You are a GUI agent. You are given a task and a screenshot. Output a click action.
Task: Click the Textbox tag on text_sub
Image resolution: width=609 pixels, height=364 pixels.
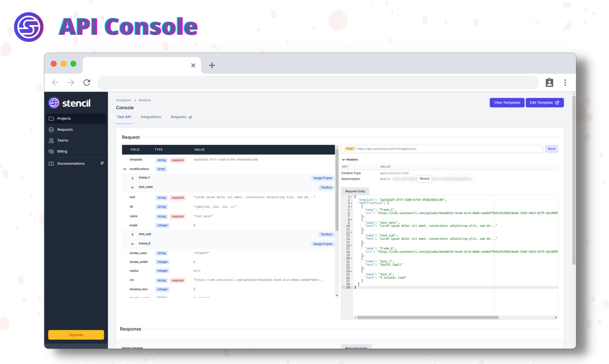pos(326,234)
